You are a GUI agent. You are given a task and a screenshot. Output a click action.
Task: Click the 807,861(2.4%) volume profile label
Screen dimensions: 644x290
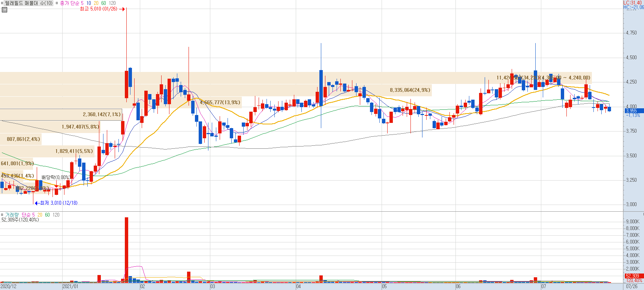tap(23, 139)
